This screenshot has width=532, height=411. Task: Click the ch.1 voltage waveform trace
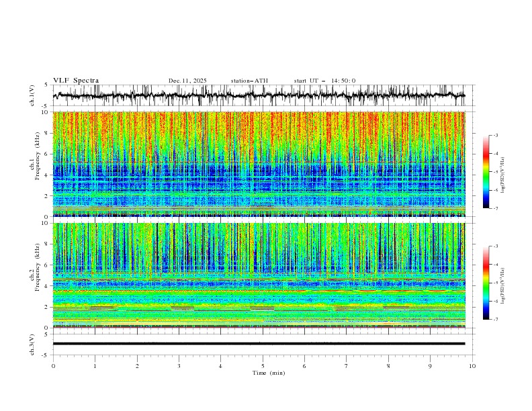(x=259, y=95)
